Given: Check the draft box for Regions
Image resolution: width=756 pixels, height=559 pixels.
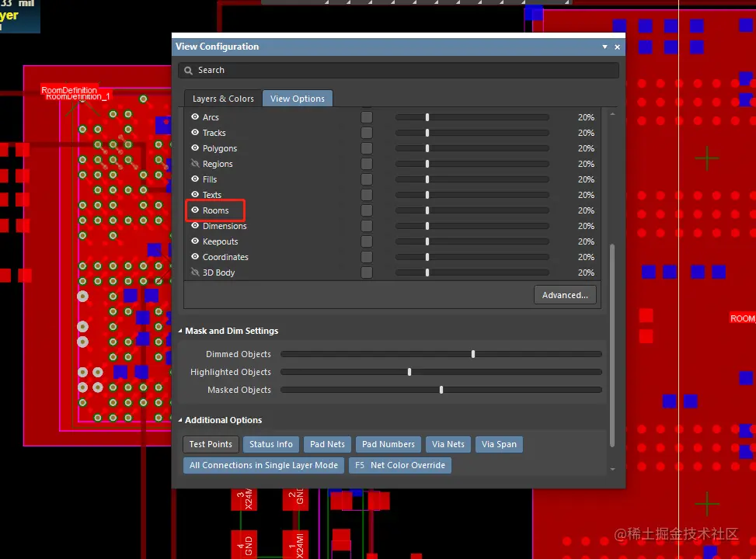Looking at the screenshot, I should tap(367, 164).
